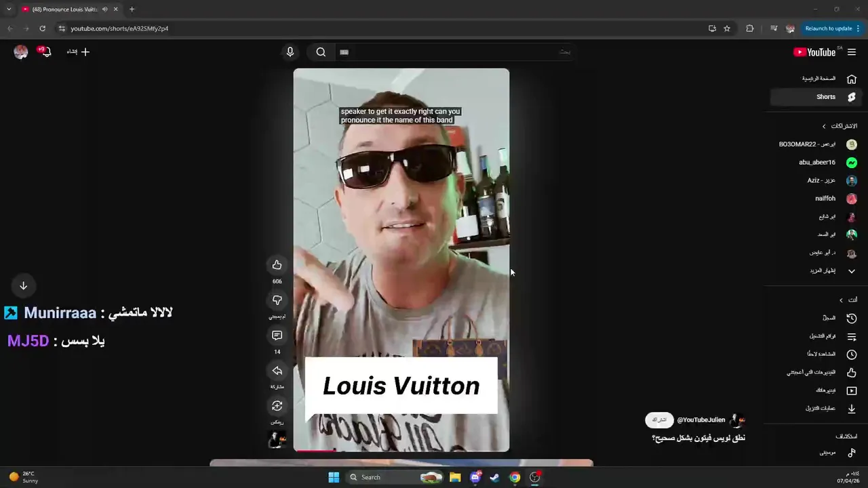Open the abu_abeer16 subscription channel
The width and height of the screenshot is (868, 488).
pyautogui.click(x=817, y=163)
